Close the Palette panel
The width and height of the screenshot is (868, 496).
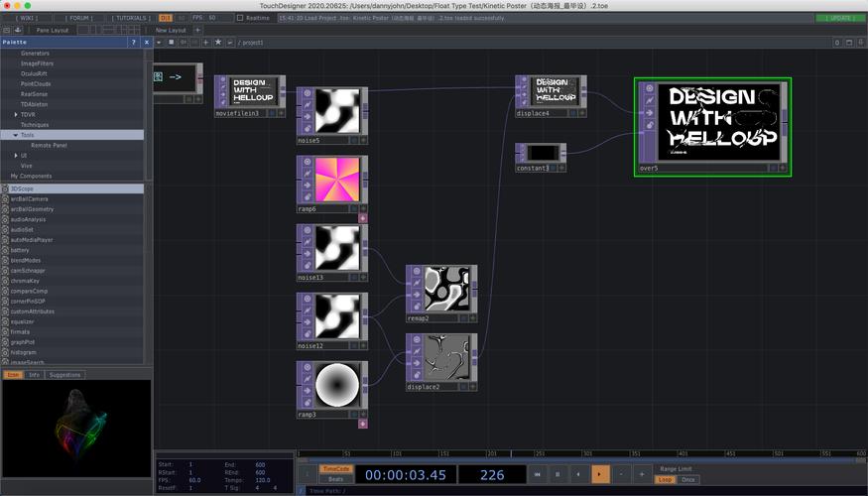point(146,42)
